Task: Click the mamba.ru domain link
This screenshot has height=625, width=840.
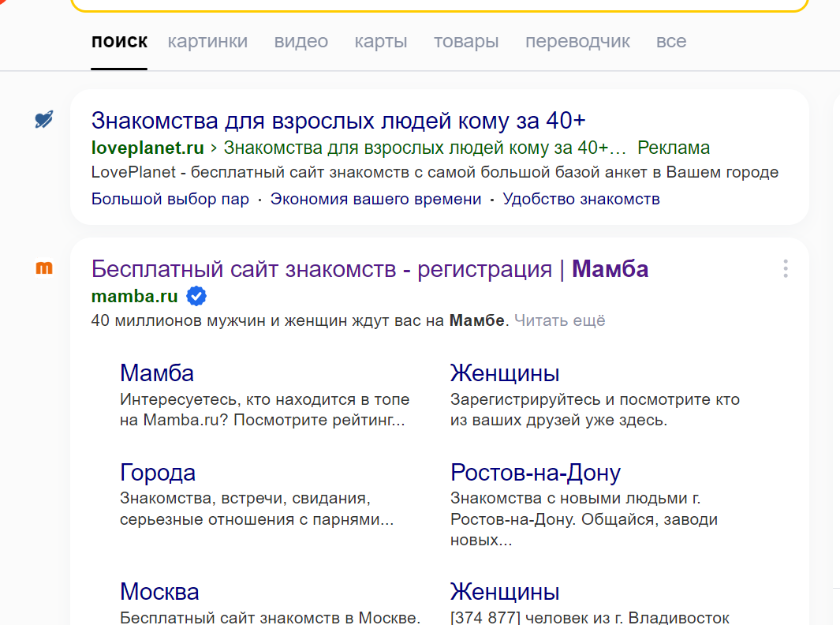Action: (134, 296)
